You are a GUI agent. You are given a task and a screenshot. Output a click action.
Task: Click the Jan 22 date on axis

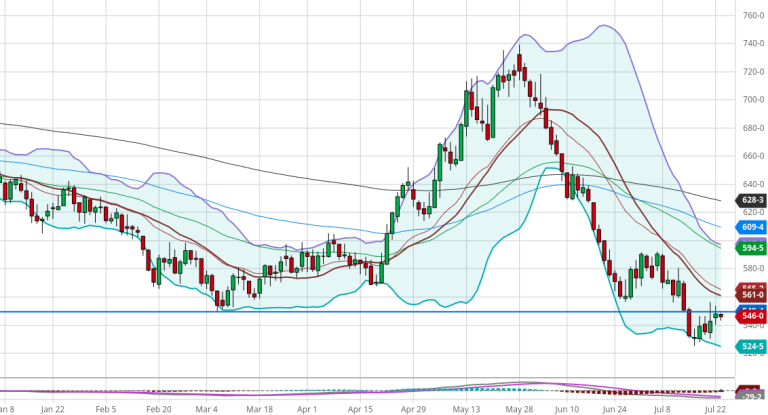[x=53, y=409]
